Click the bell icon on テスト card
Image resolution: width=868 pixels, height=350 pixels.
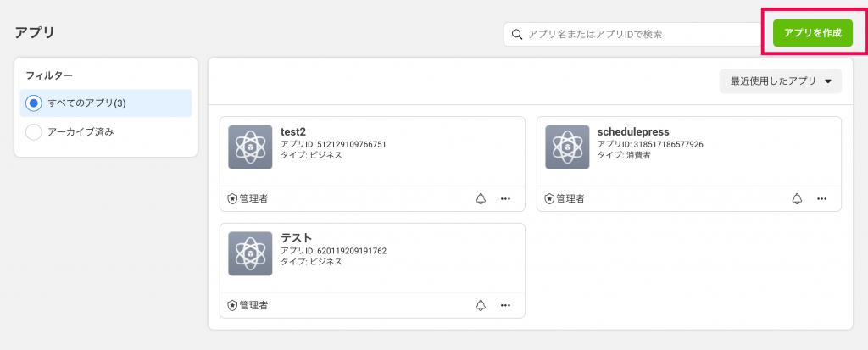pyautogui.click(x=481, y=305)
